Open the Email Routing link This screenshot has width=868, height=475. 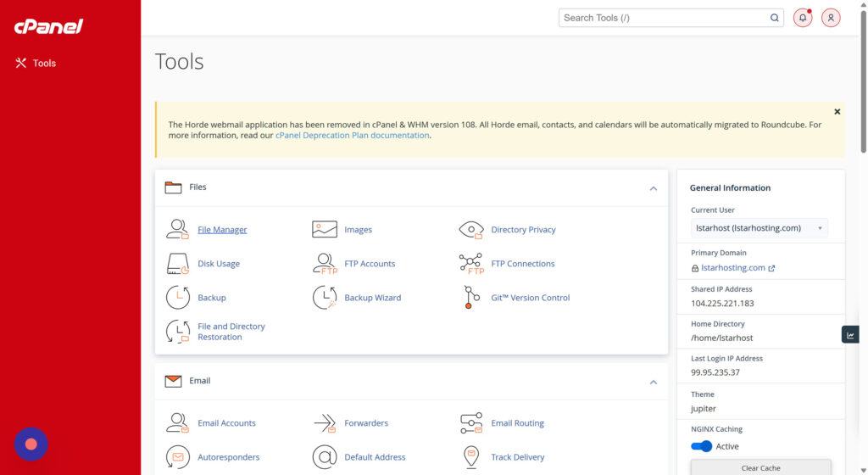coord(518,423)
